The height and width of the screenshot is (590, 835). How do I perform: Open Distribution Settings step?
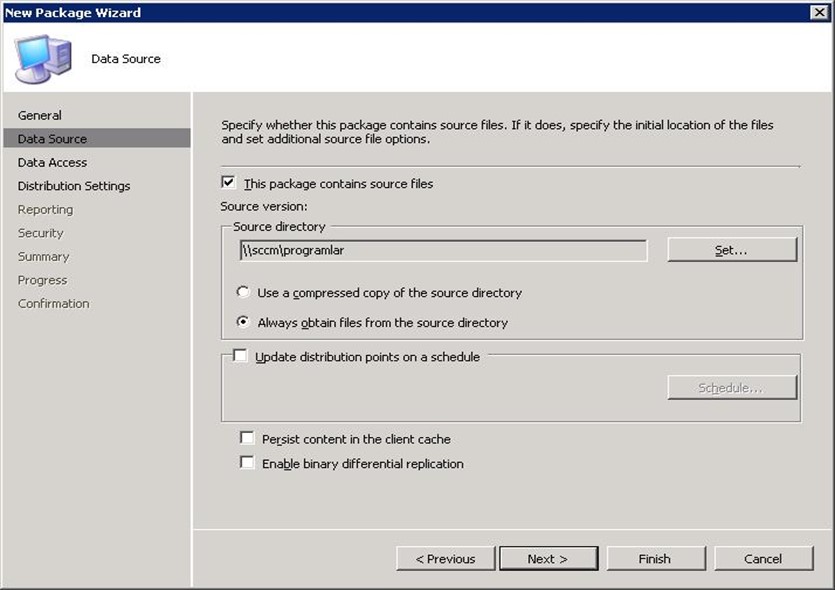pos(74,186)
